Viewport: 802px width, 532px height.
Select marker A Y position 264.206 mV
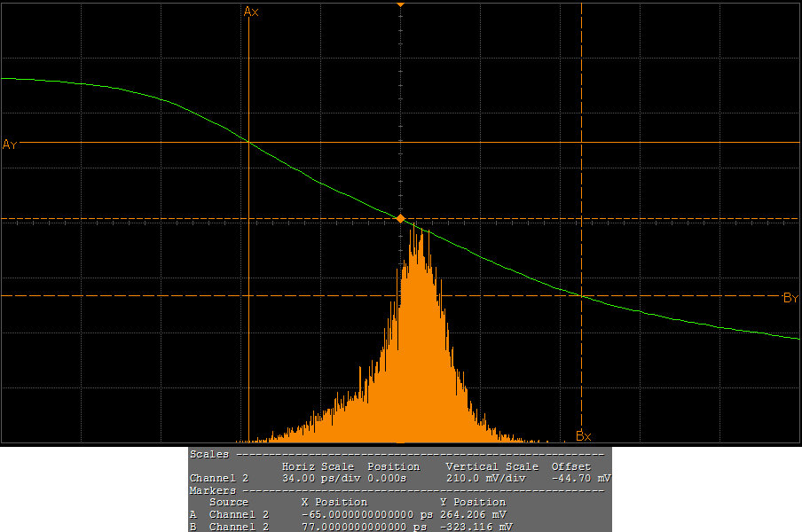click(473, 514)
